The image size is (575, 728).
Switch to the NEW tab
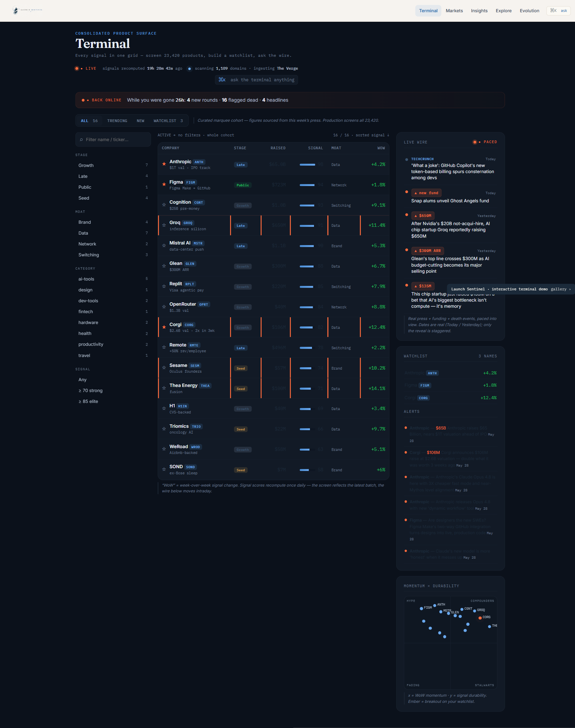(x=140, y=121)
